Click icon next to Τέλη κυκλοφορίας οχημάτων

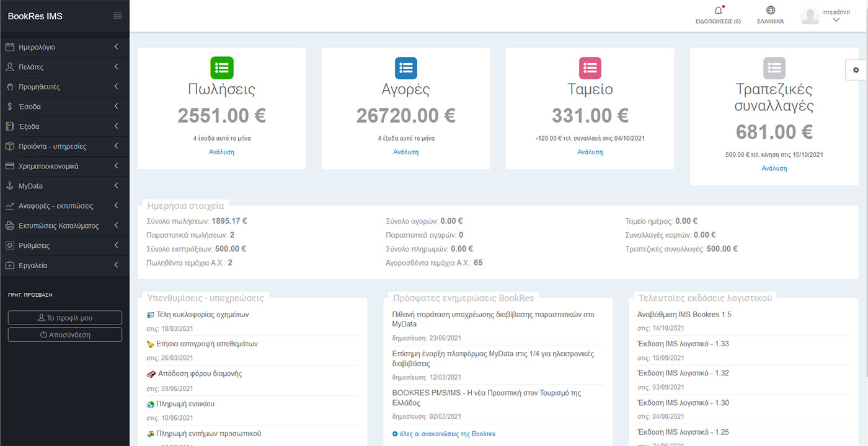150,315
